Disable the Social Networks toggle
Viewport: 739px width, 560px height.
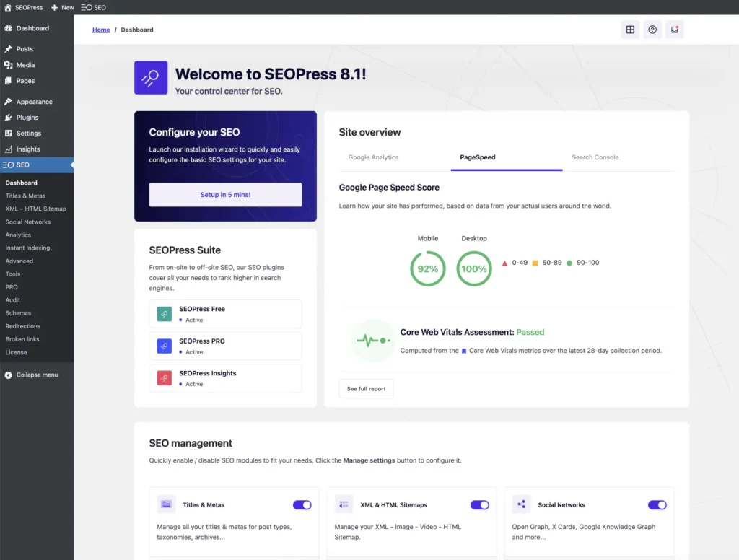pyautogui.click(x=657, y=504)
